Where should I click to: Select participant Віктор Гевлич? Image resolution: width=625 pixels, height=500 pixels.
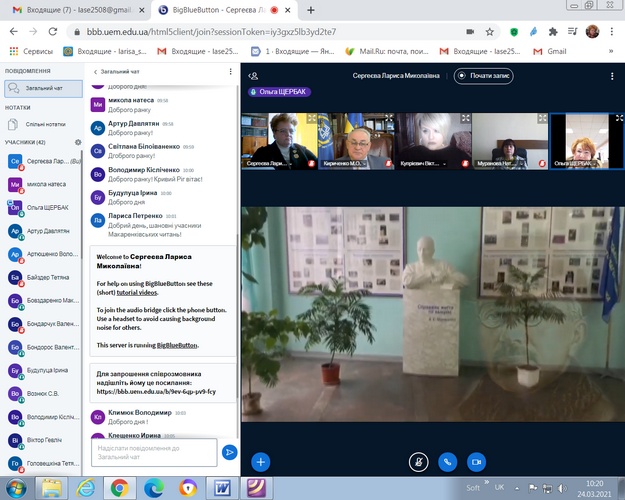click(x=43, y=440)
